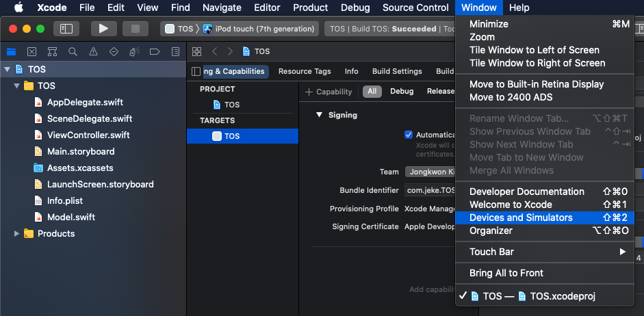Open the Report navigator

click(x=175, y=52)
